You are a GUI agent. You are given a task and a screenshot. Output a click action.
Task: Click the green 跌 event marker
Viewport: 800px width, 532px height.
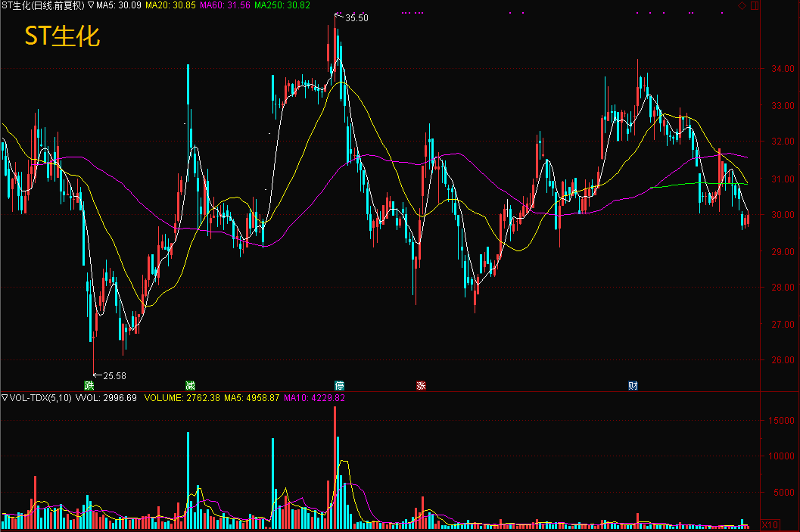[89, 385]
